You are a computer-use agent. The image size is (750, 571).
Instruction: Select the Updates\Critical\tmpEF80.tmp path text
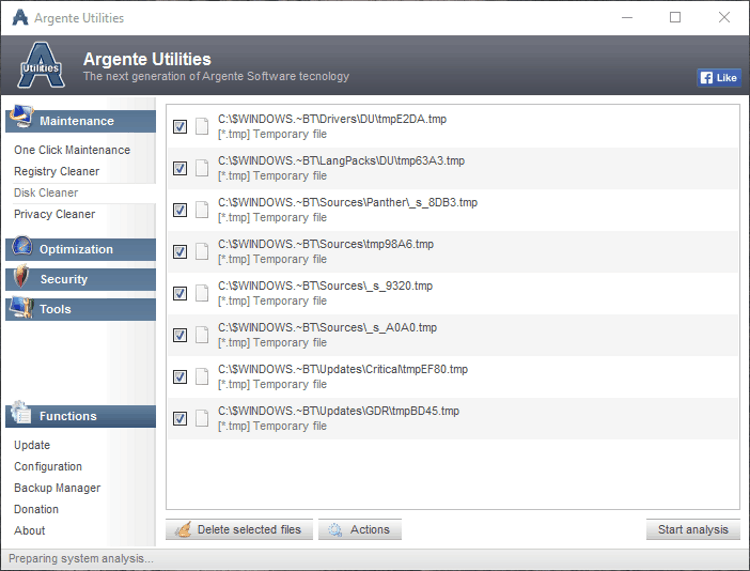(343, 369)
